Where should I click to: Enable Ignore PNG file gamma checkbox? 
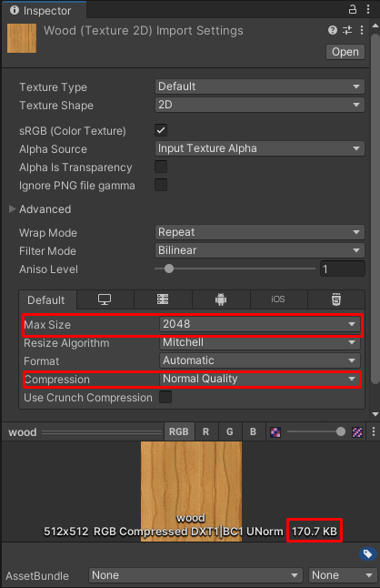pyautogui.click(x=161, y=185)
